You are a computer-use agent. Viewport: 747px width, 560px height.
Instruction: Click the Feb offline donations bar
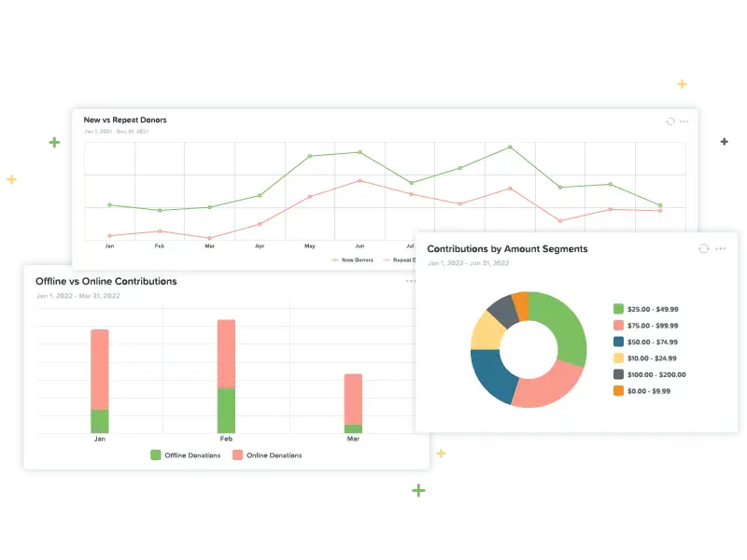pyautogui.click(x=226, y=411)
